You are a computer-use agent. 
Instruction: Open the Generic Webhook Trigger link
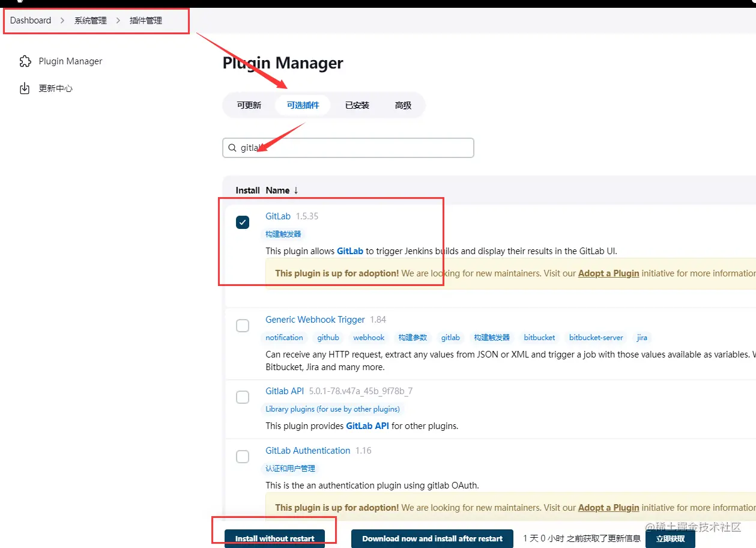pyautogui.click(x=315, y=320)
